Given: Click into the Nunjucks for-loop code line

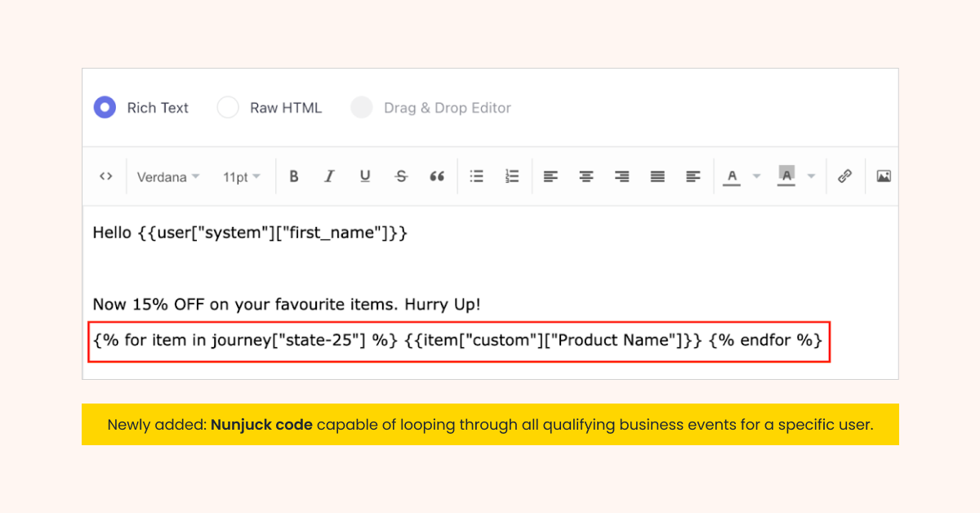Looking at the screenshot, I should point(457,340).
